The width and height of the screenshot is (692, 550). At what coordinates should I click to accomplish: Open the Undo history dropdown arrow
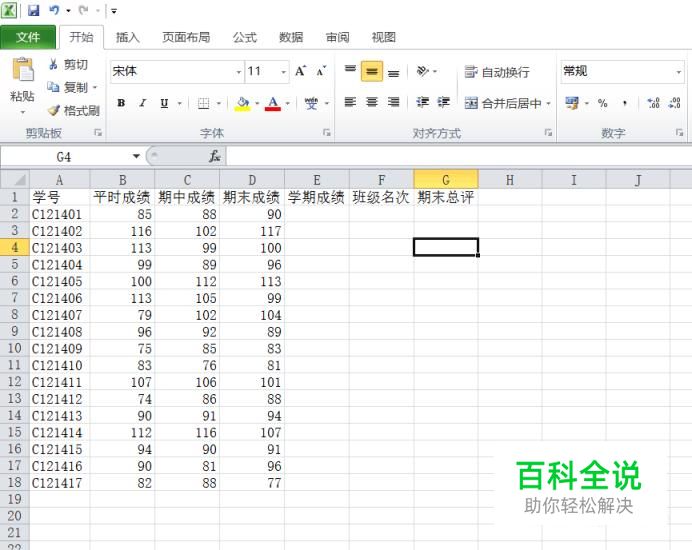pyautogui.click(x=68, y=10)
